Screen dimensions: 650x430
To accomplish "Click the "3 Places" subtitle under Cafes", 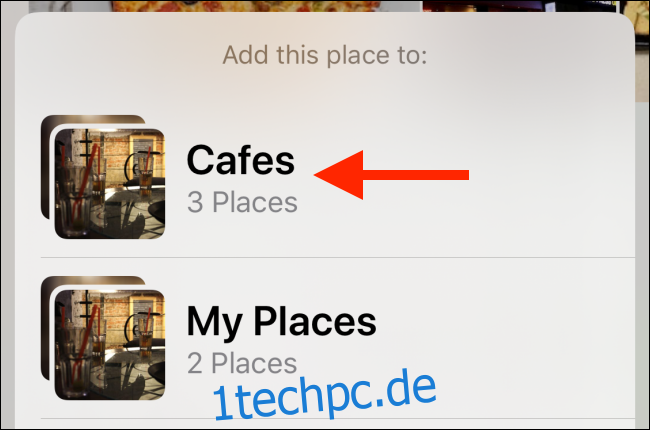I will click(x=242, y=202).
